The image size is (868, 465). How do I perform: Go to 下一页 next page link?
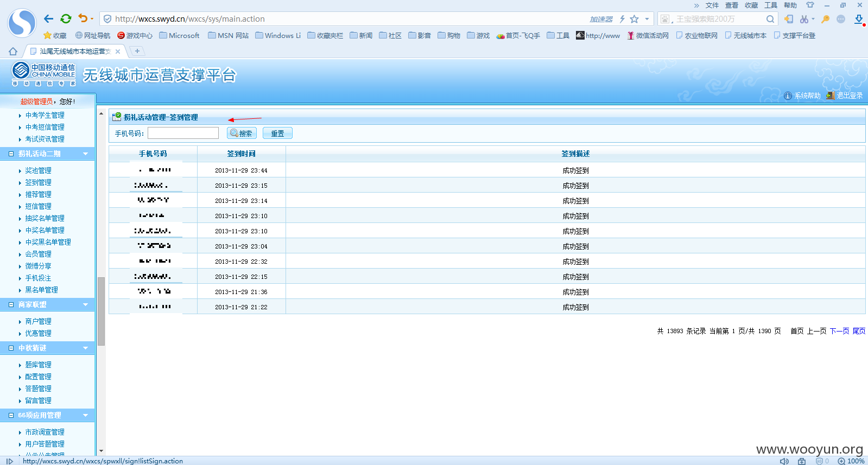point(839,331)
